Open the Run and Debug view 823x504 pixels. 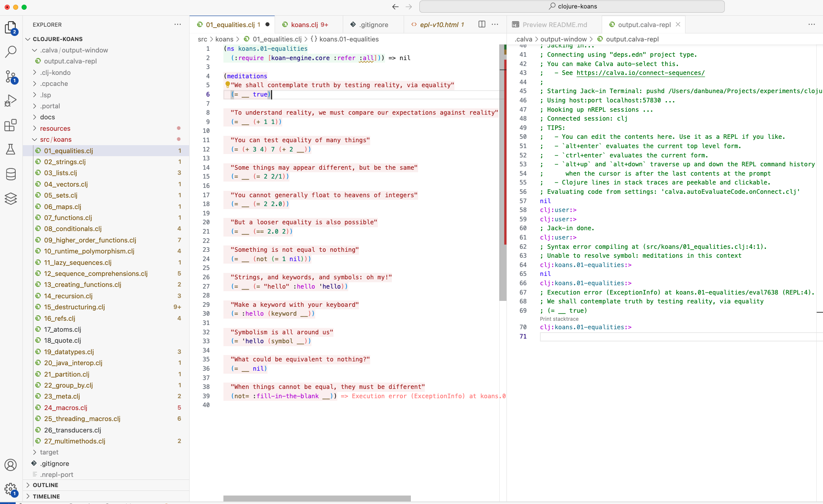(x=11, y=101)
